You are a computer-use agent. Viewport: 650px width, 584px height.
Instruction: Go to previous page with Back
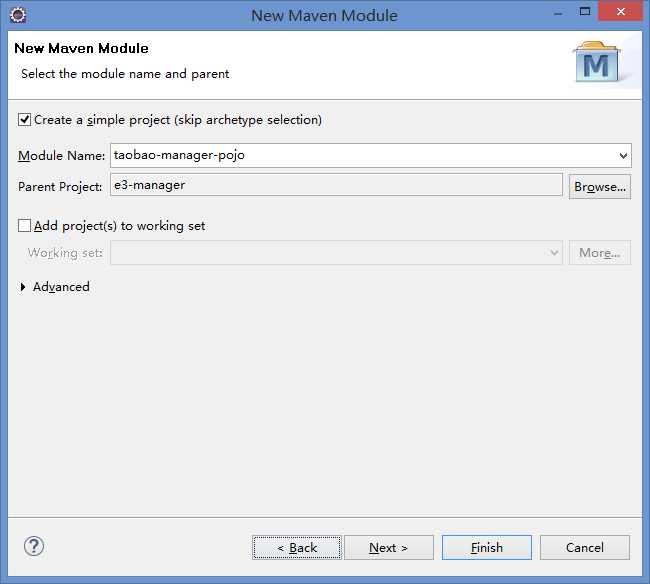[x=297, y=548]
